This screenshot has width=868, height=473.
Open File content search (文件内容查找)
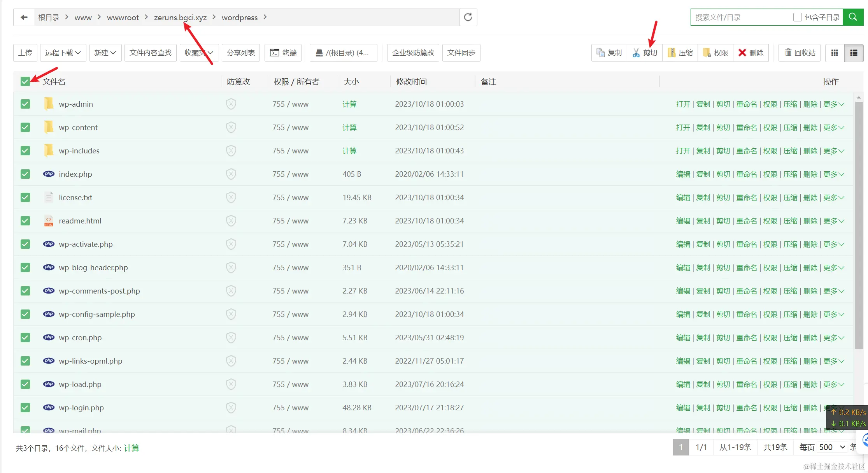point(151,53)
